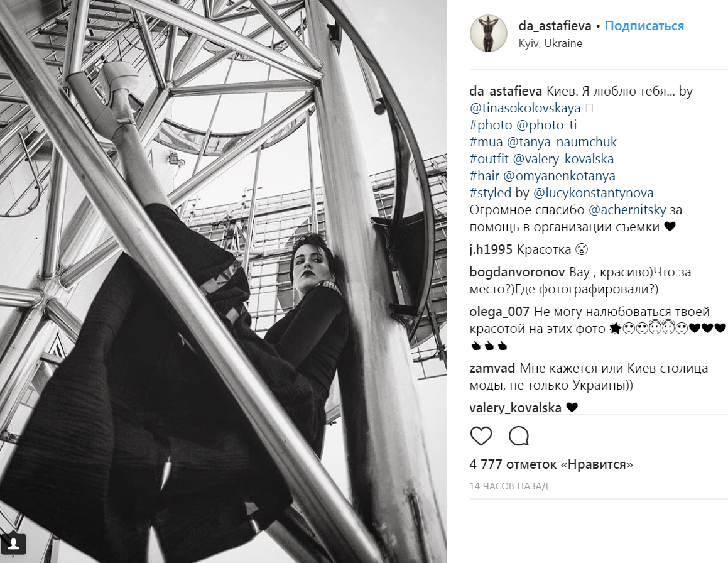
Task: Open da_astafieva profile avatar
Action: 489,33
